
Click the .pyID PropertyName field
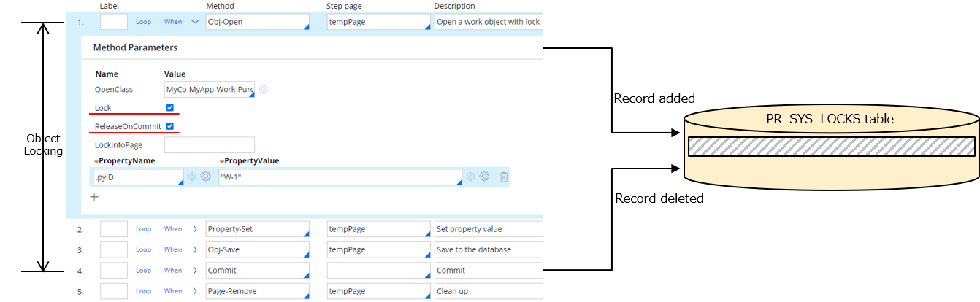point(139,177)
